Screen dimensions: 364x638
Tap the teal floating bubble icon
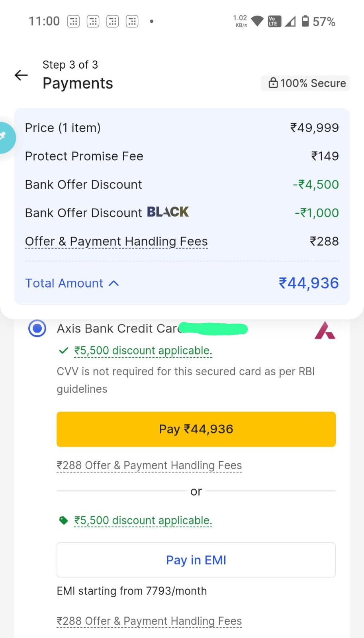6,137
